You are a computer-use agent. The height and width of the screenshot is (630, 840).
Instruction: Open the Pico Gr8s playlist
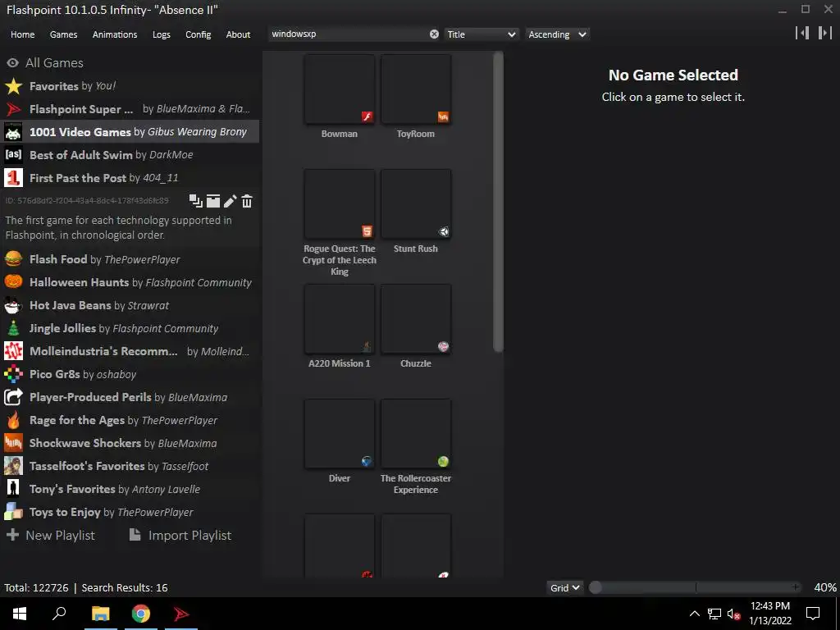click(130, 374)
